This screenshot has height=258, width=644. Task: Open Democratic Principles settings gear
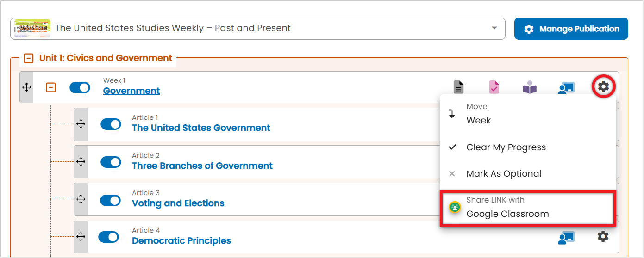pyautogui.click(x=602, y=237)
